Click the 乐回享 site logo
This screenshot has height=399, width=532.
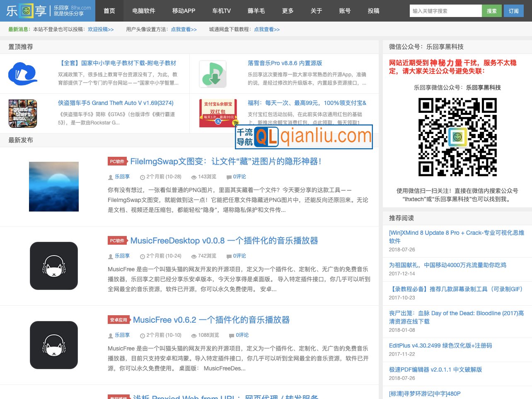[48, 11]
